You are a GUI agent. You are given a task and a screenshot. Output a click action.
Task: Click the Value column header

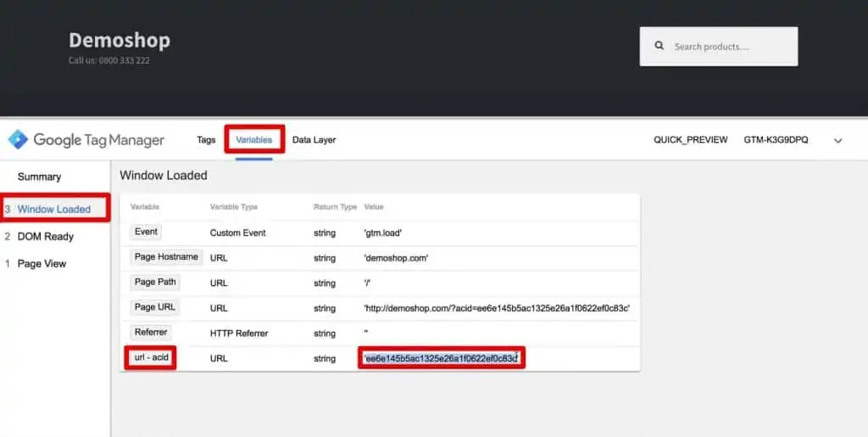374,206
